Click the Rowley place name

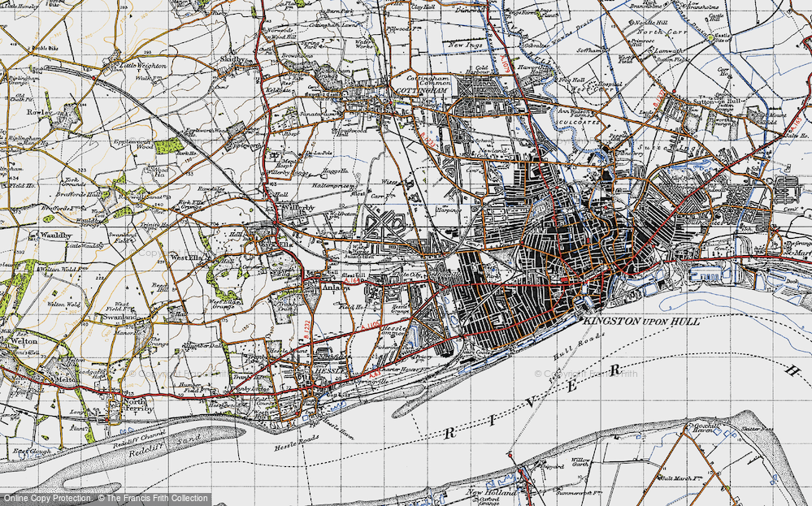coord(40,112)
